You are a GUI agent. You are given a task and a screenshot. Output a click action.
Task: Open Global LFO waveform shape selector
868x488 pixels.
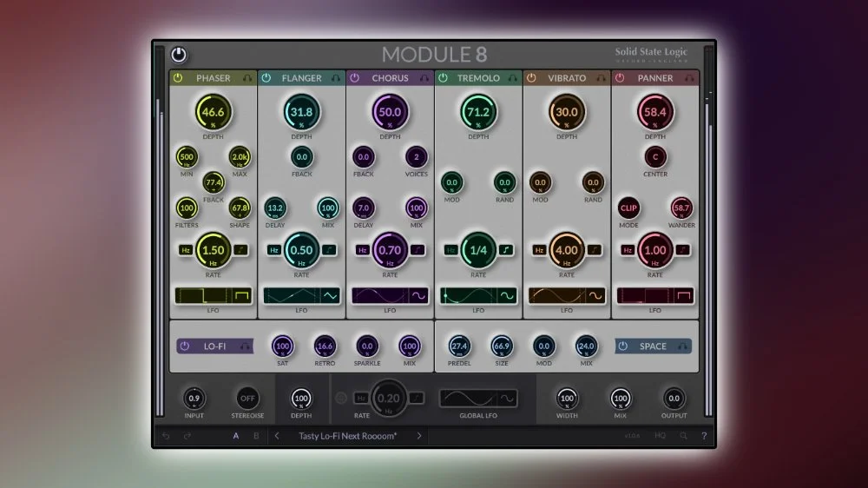[x=507, y=399]
